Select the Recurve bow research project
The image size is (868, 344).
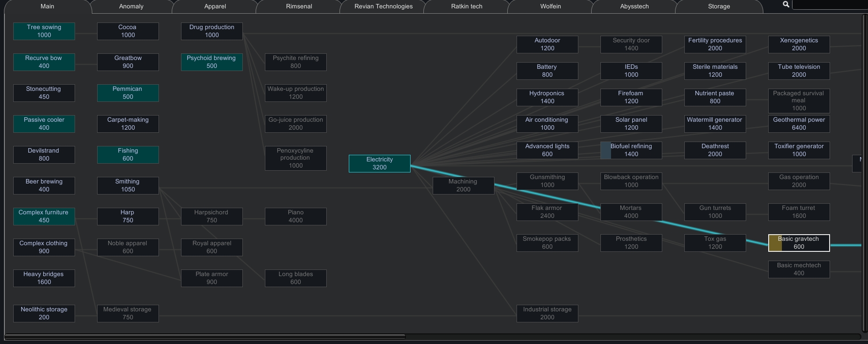44,62
